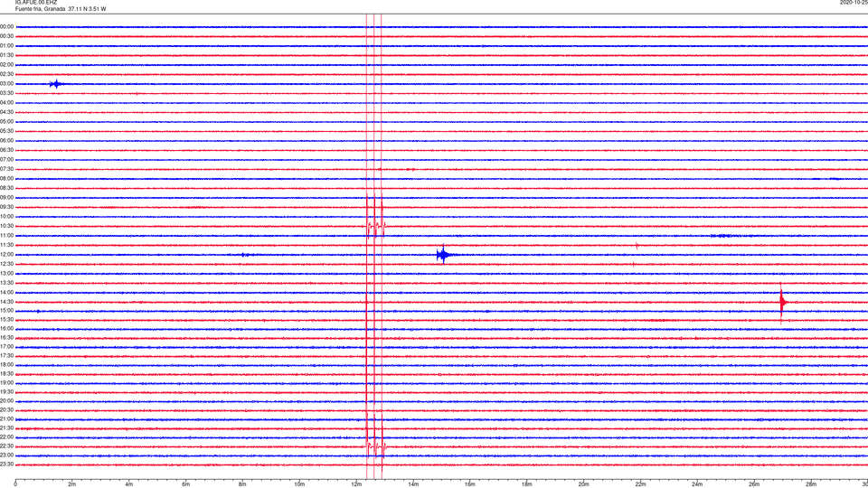Click the 20m tick label on bottom axis
868x488 pixels.
(x=583, y=484)
